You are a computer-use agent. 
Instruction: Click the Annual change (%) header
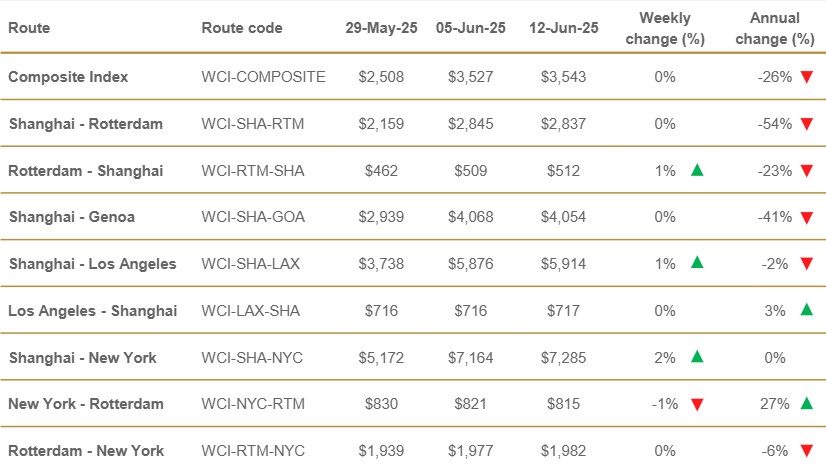[774, 28]
